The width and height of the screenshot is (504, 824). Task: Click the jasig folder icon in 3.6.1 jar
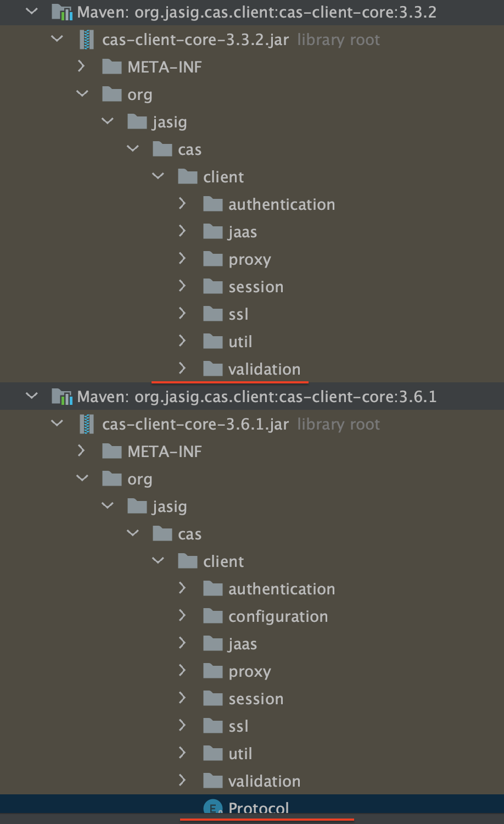(x=137, y=506)
